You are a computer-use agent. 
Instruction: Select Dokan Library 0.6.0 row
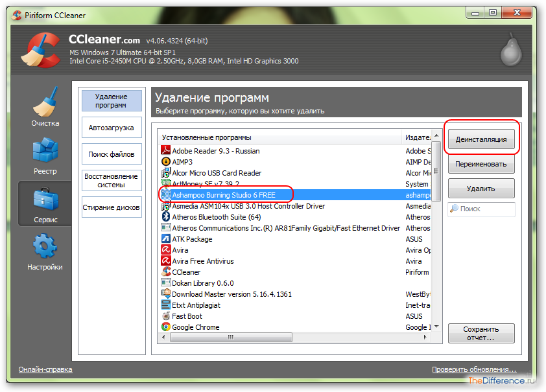click(x=295, y=283)
